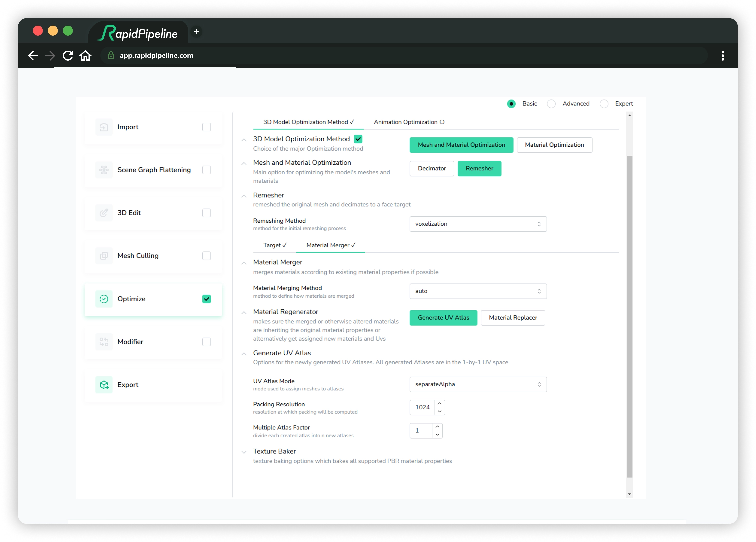Image resolution: width=756 pixels, height=542 pixels.
Task: Click the settings panel scrollbar thumb
Action: (630, 317)
